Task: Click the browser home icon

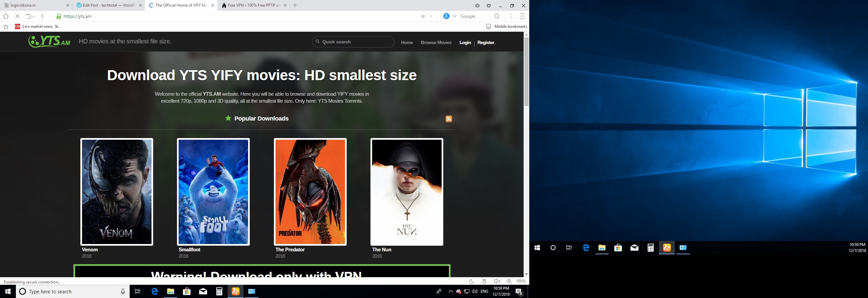Action: click(x=6, y=16)
